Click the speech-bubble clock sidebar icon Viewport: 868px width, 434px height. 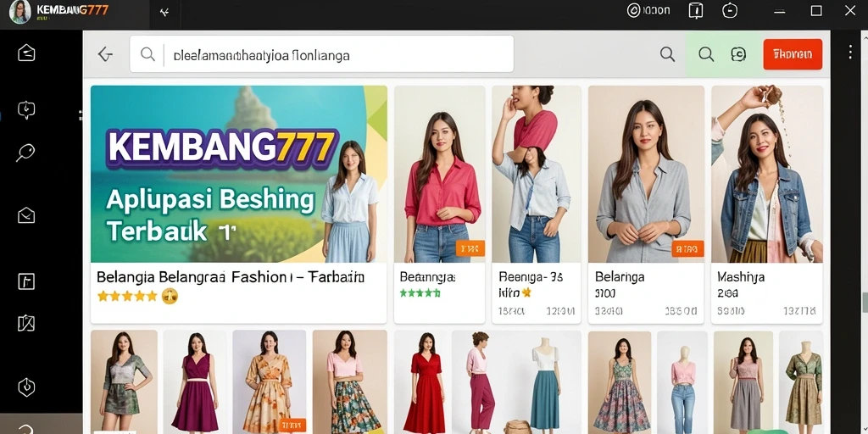tap(26, 109)
